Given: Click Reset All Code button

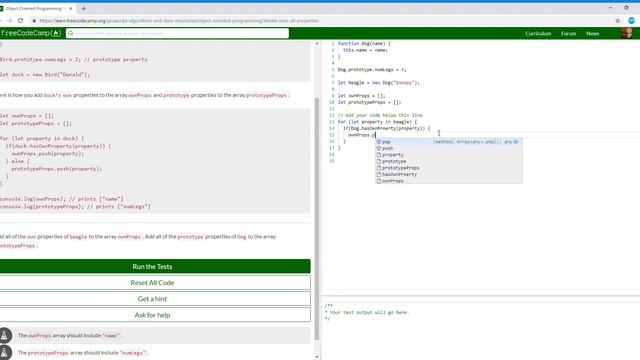Looking at the screenshot, I should [x=152, y=282].
